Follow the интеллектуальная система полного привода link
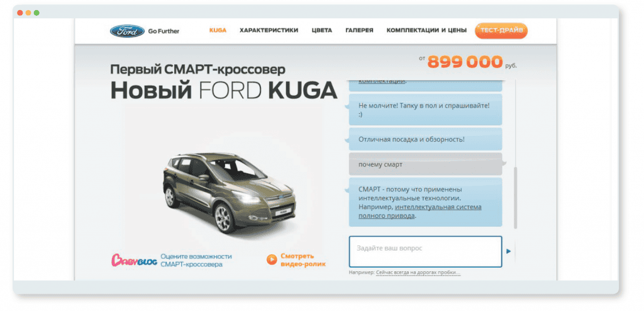This screenshot has width=644, height=311. 419,211
